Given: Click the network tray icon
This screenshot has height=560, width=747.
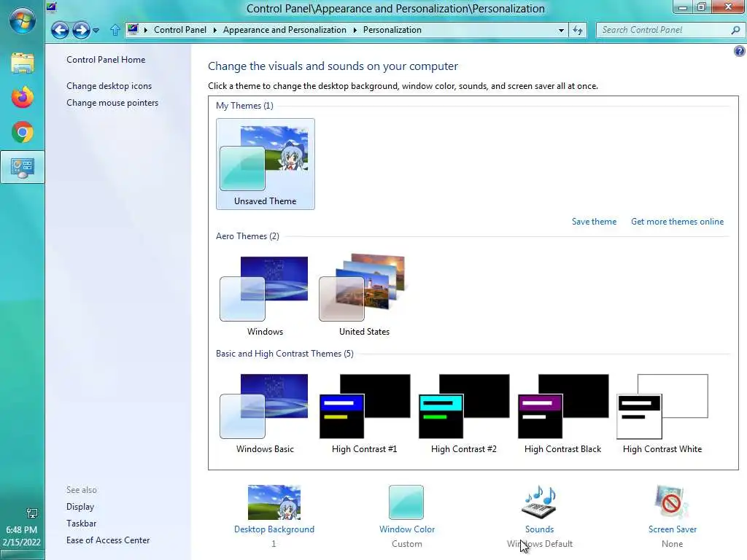Looking at the screenshot, I should tap(31, 513).
